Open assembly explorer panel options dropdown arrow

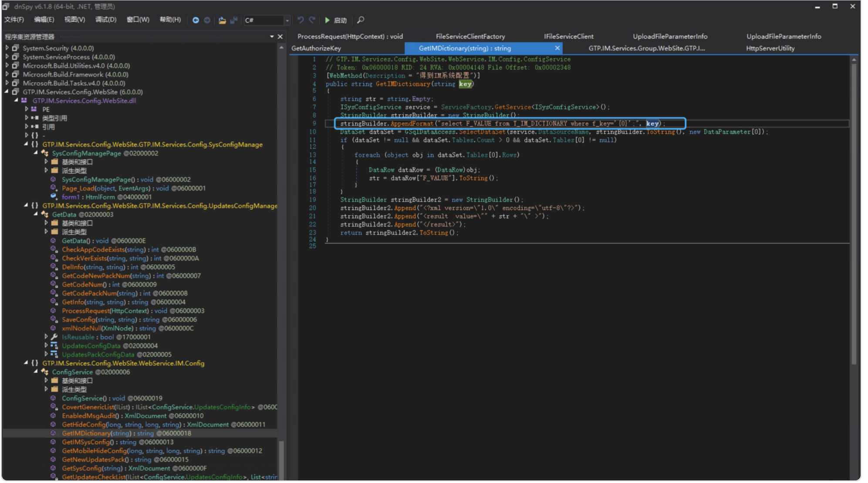[x=272, y=37]
